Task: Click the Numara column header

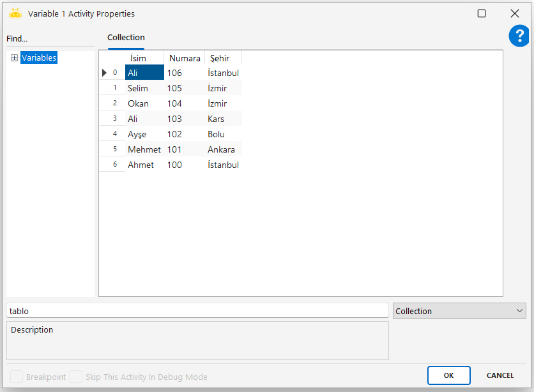Action: [185, 58]
